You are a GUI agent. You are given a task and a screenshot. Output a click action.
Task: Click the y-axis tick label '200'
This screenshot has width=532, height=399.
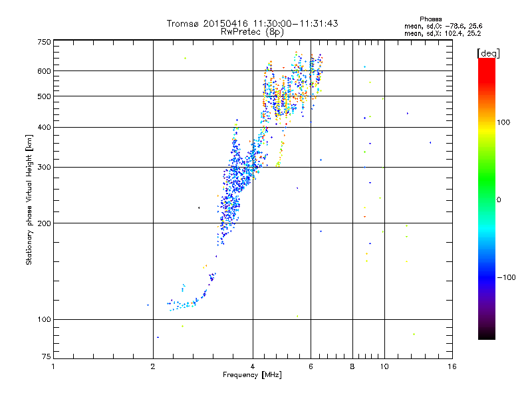[44, 223]
